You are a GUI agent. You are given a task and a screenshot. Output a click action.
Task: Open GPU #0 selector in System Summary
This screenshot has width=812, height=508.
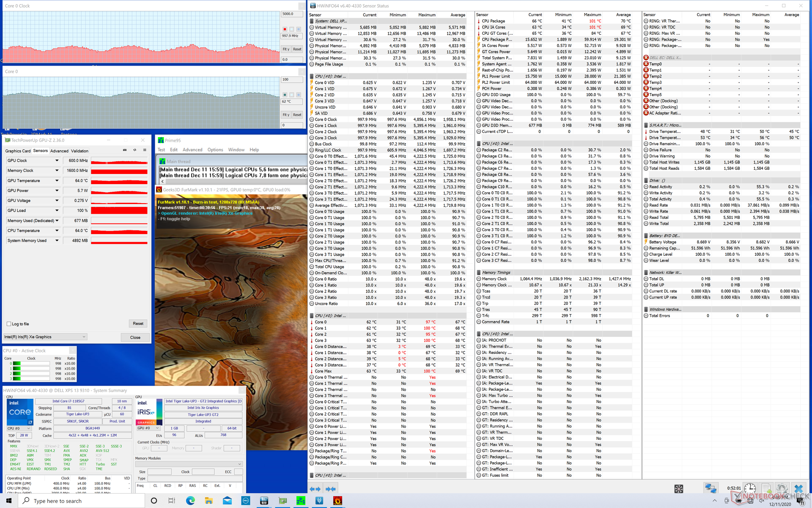click(148, 428)
